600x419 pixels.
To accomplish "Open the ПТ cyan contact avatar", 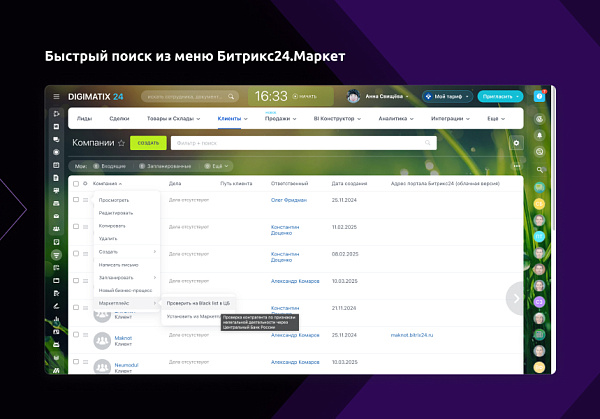I will (x=539, y=236).
